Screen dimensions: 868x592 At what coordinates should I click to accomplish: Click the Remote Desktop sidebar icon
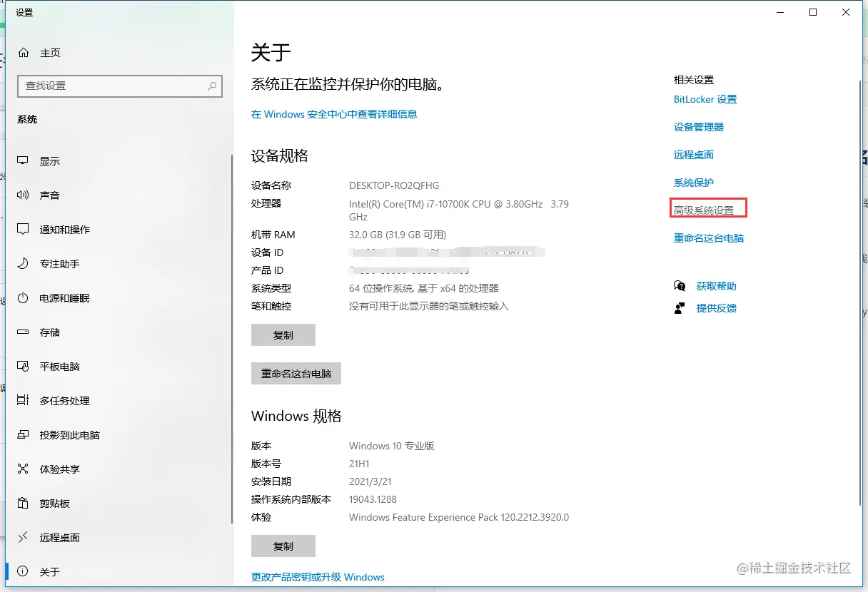click(24, 538)
